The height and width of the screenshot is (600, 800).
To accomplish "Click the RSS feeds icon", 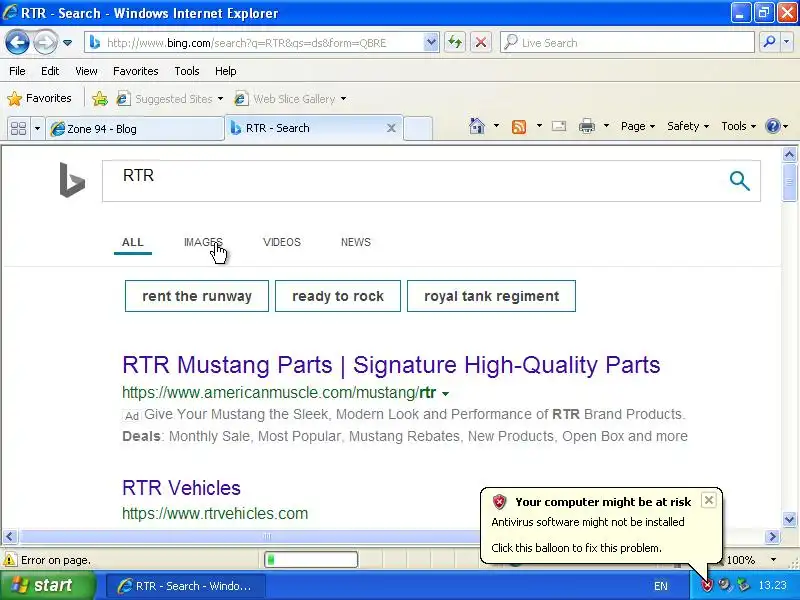I will [x=519, y=126].
